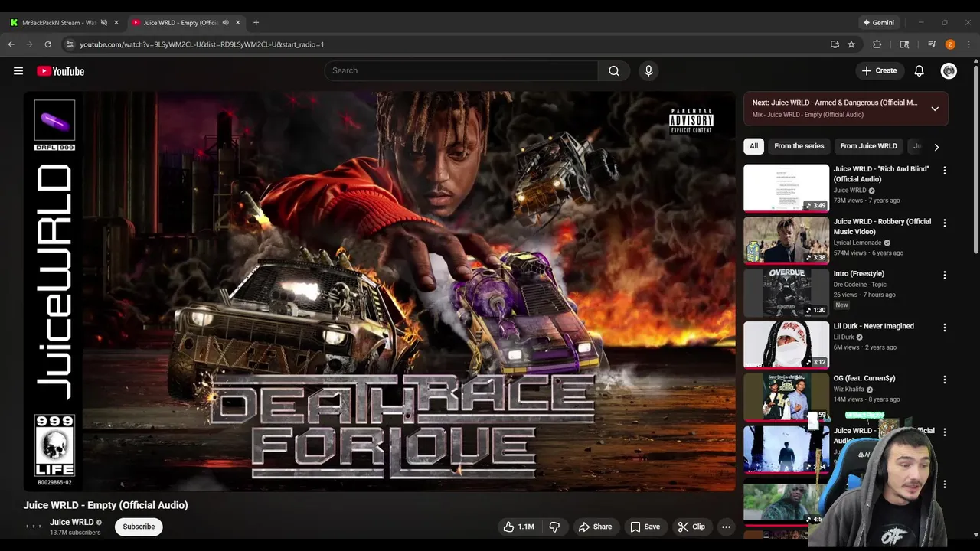Mute the Juice WRLD tab audio icon
980x551 pixels.
click(225, 22)
